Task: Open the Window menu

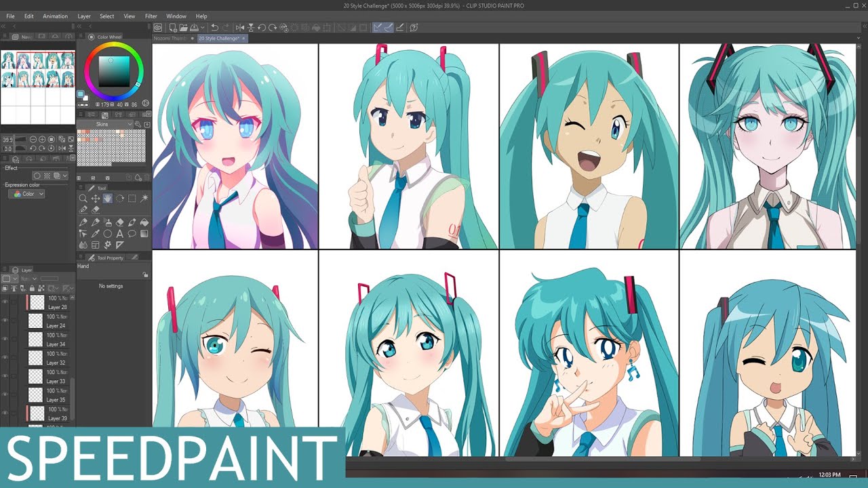Action: coord(176,16)
